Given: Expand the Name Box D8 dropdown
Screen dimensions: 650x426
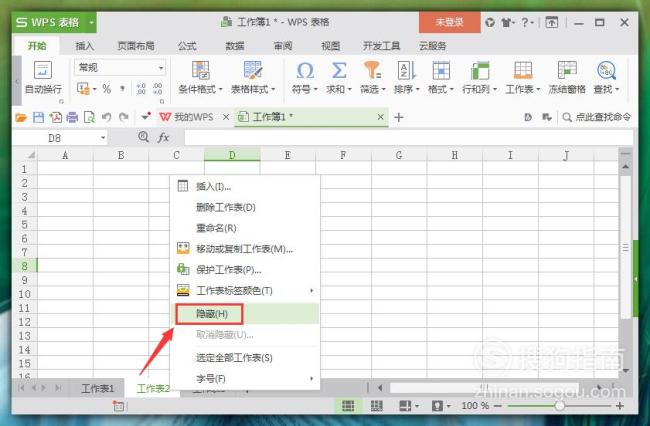Looking at the screenshot, I should 103,138.
